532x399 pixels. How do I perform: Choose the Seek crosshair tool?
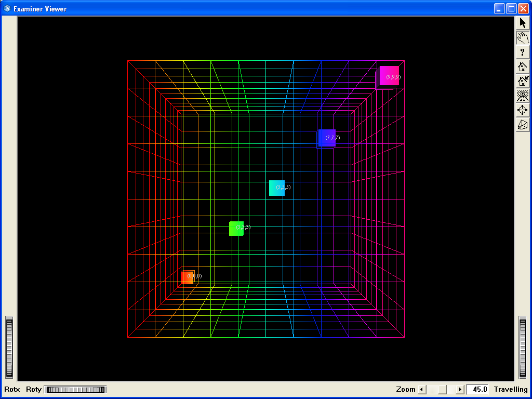523,110
